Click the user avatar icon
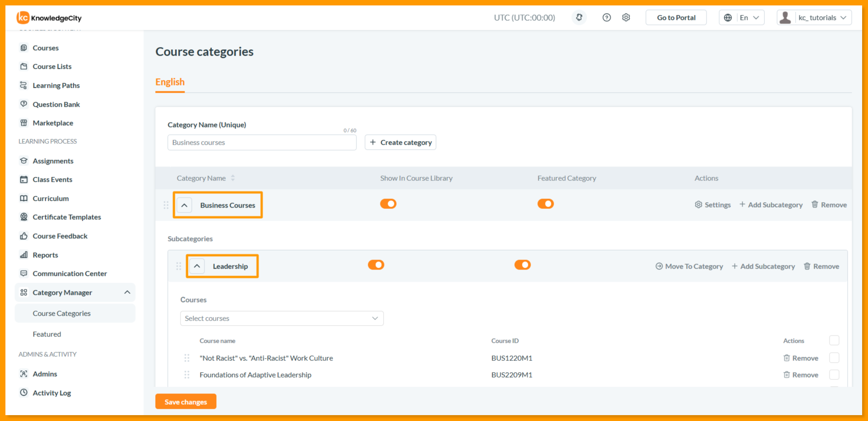 [x=785, y=18]
